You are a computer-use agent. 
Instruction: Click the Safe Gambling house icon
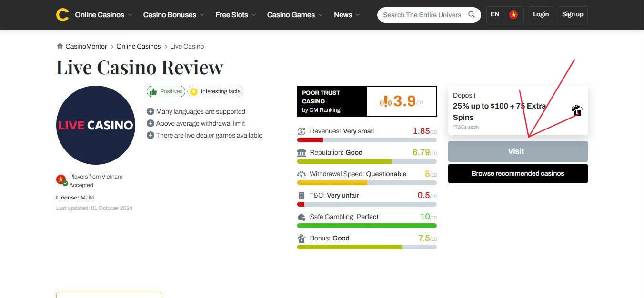302,217
